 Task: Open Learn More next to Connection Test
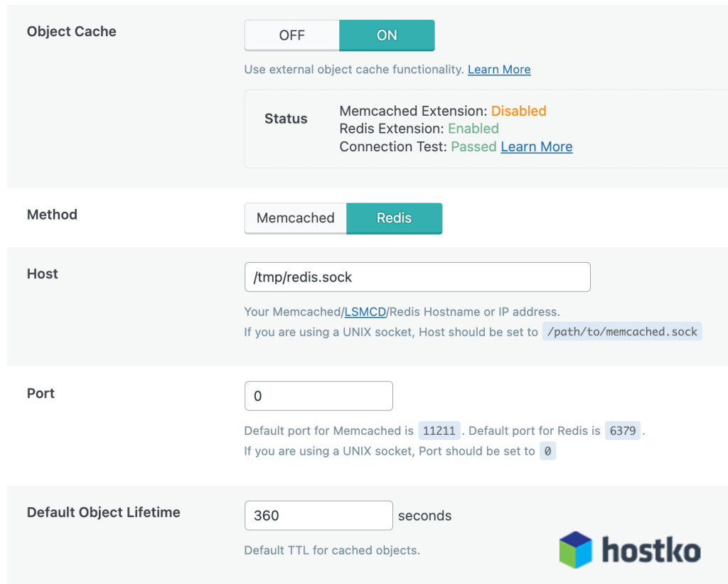[x=536, y=147]
